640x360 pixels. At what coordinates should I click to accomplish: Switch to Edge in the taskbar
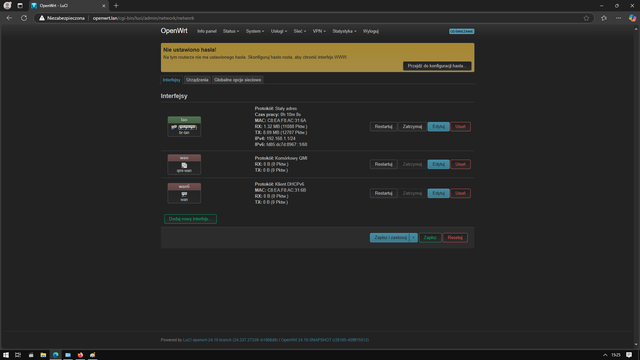56,355
